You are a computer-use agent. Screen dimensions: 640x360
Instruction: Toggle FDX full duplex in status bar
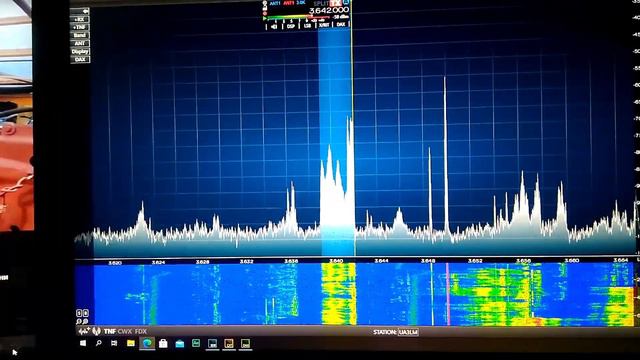140,331
